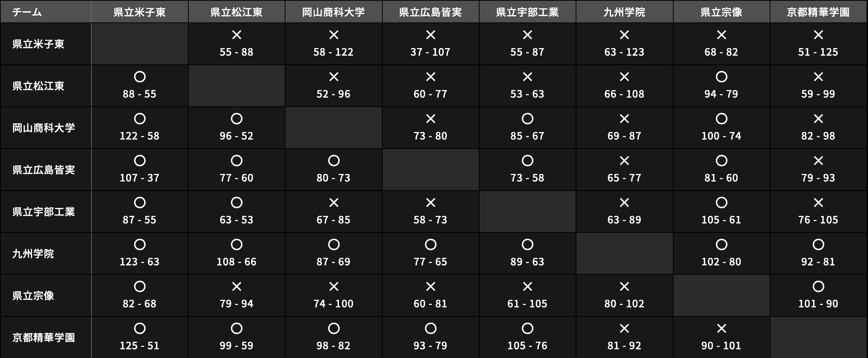Click the 岡山商科大学 column header

(334, 12)
